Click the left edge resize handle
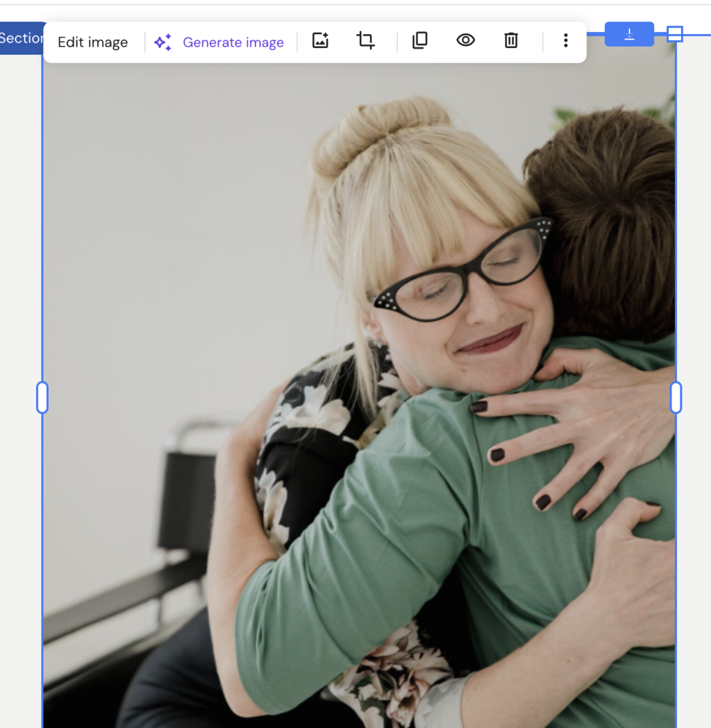Screen dimensions: 711x728 tap(42, 397)
